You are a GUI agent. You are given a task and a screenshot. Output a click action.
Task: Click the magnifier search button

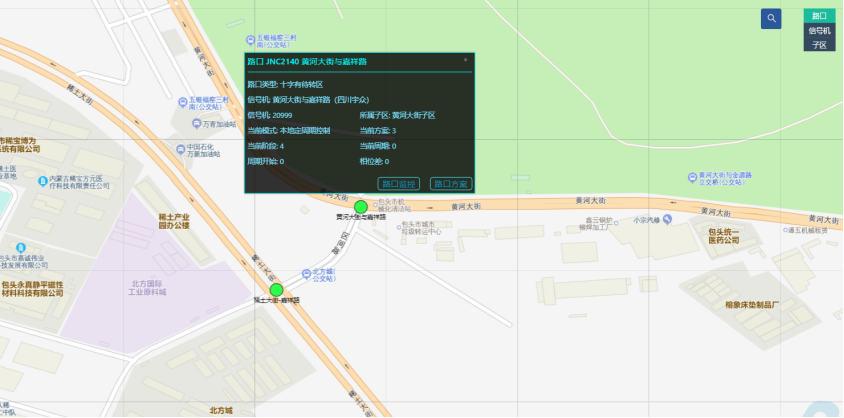point(771,18)
